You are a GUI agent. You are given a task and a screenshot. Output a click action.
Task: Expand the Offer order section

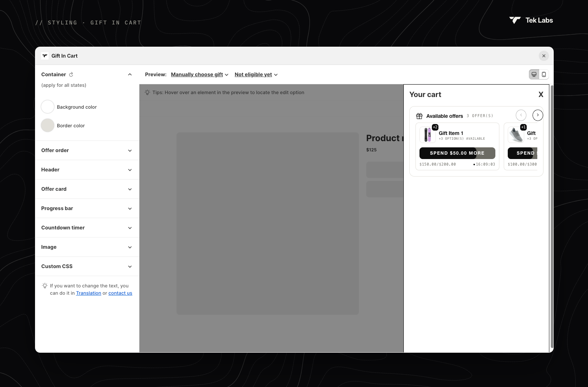[x=87, y=150]
